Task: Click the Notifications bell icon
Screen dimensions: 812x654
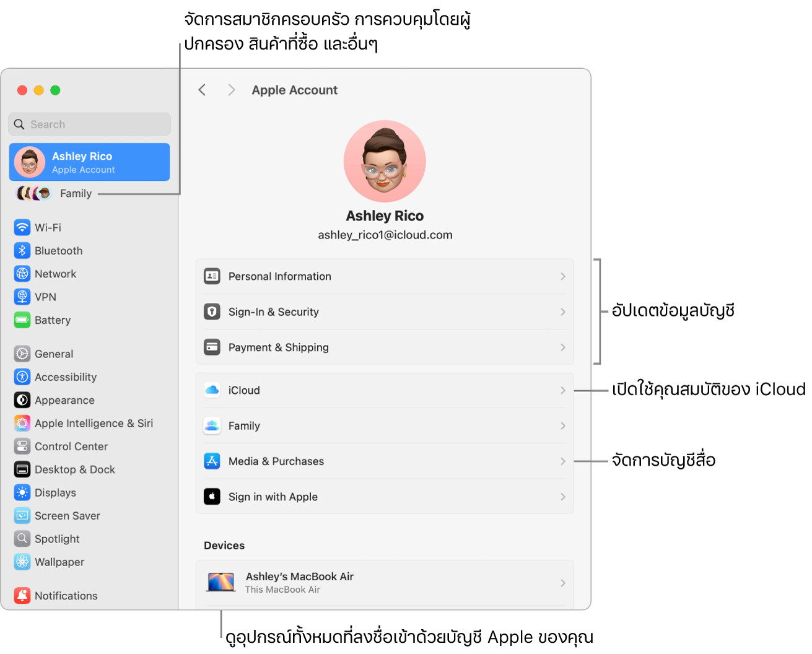Action: coord(22,596)
